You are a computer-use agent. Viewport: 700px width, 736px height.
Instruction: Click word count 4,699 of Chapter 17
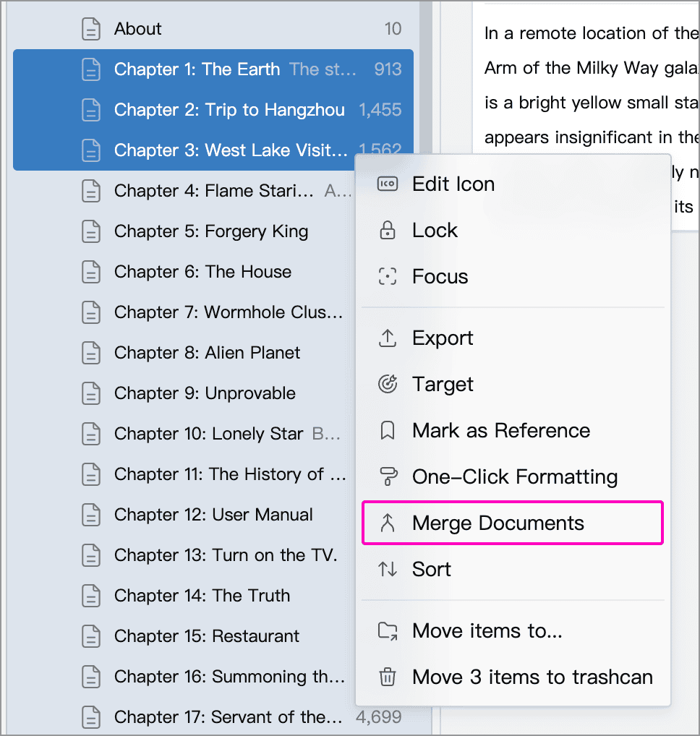tap(379, 716)
